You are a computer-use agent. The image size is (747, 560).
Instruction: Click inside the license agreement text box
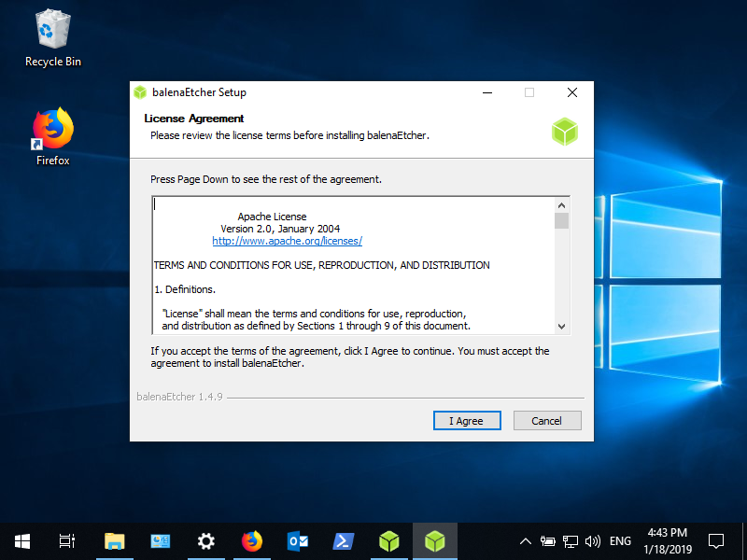coord(354,265)
